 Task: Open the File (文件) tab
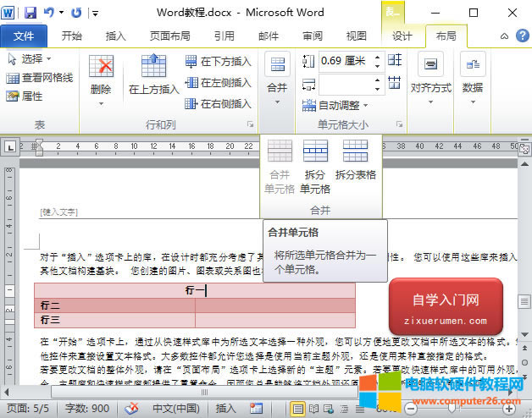tap(24, 36)
